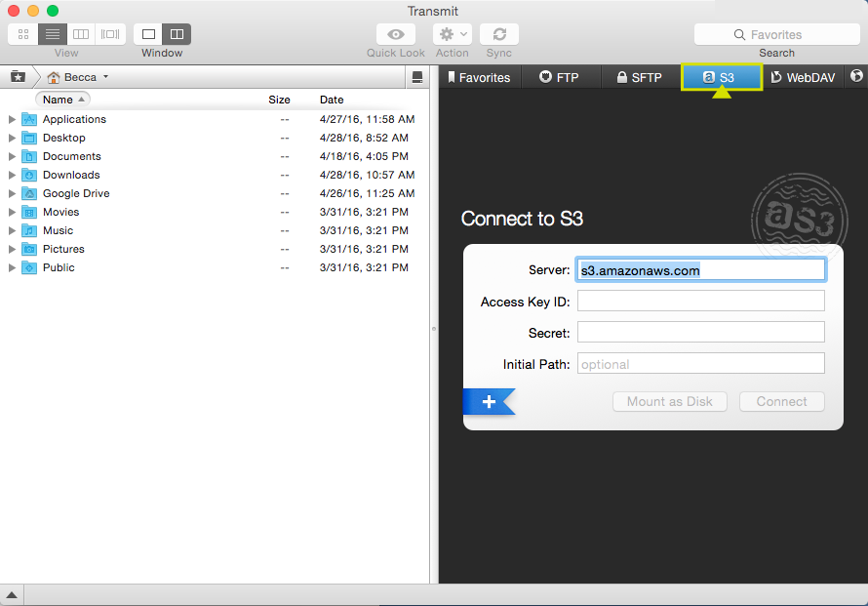The image size is (868, 606).
Task: Add connection to favorites with plus ribbon
Action: 489,402
